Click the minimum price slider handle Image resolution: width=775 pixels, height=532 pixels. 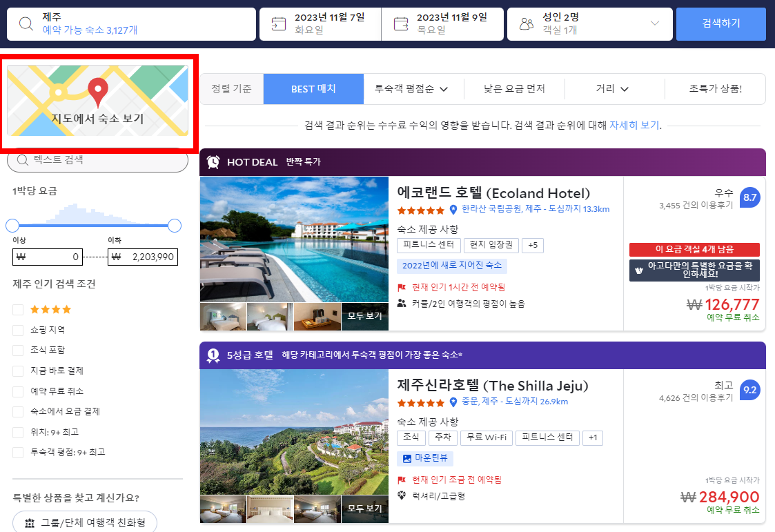tap(12, 226)
